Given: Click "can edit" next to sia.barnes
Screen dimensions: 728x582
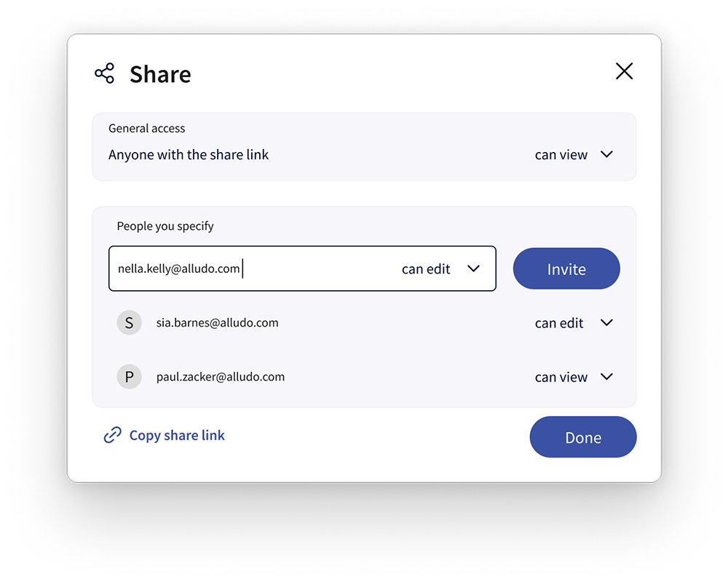Looking at the screenshot, I should tap(559, 323).
